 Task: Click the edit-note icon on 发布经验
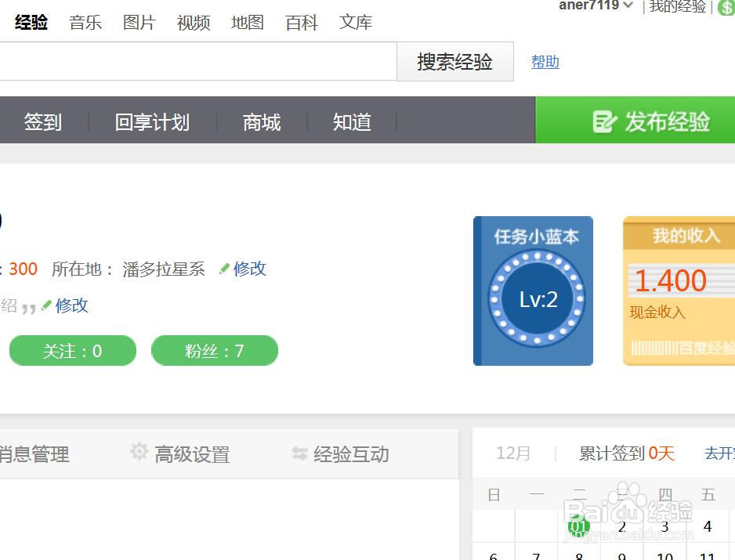pyautogui.click(x=604, y=121)
